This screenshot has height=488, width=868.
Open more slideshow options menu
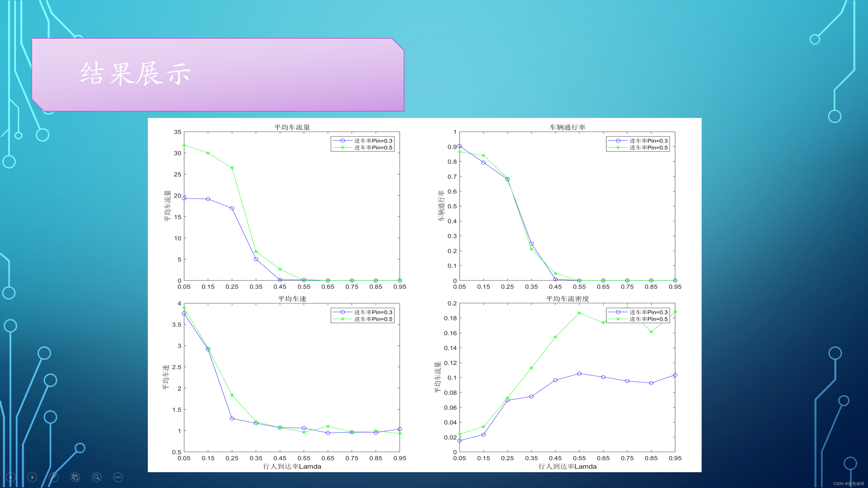pos(118,477)
